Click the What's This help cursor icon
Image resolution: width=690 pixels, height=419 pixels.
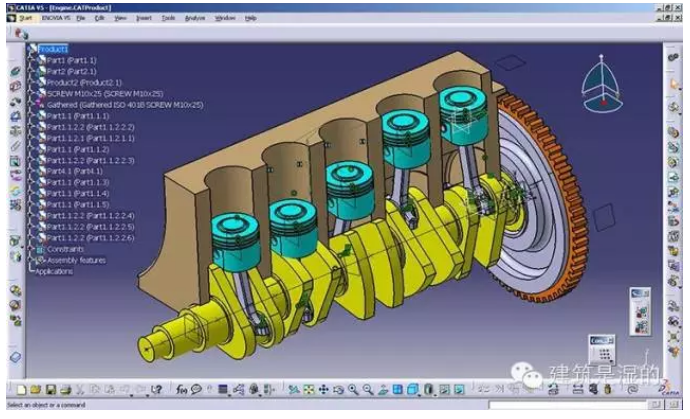point(156,390)
